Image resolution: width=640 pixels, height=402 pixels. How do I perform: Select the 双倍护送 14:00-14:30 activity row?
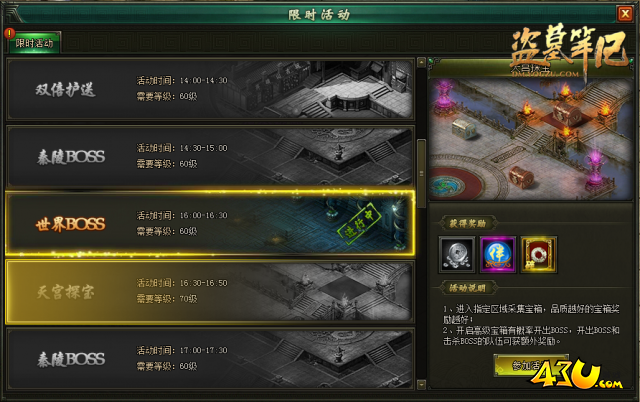click(210, 89)
